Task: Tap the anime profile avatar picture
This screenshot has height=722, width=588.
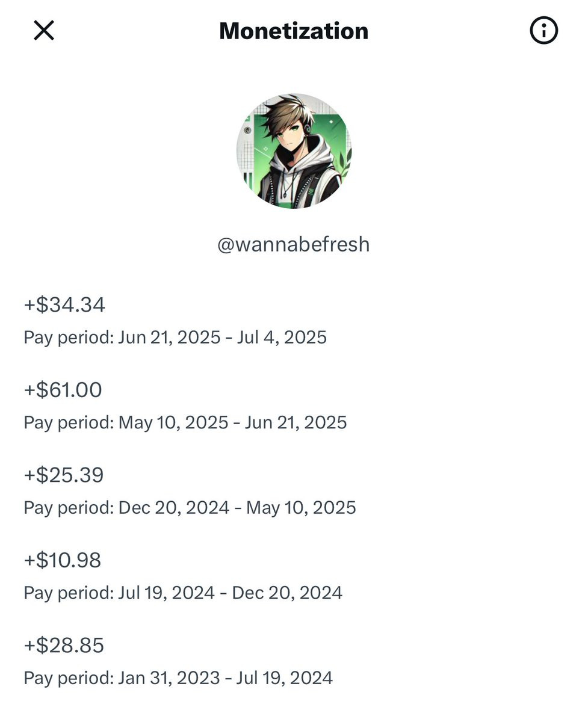Action: (x=294, y=152)
